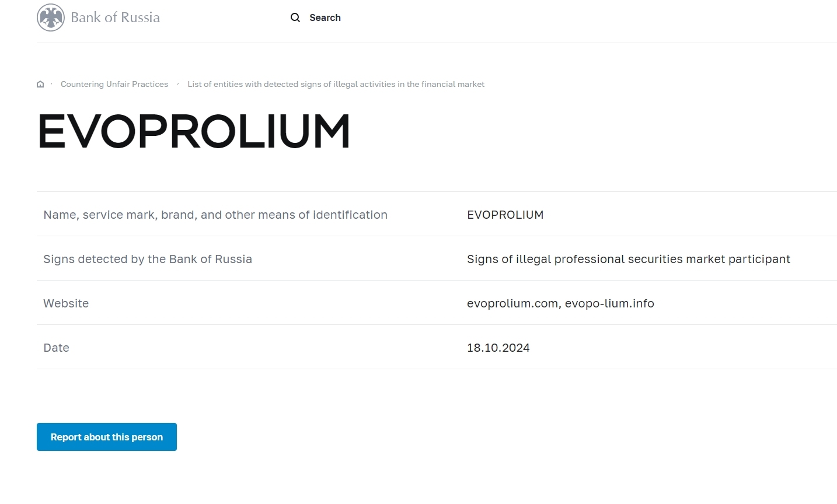Click the Date row label
Image resolution: width=837 pixels, height=504 pixels.
pos(56,348)
